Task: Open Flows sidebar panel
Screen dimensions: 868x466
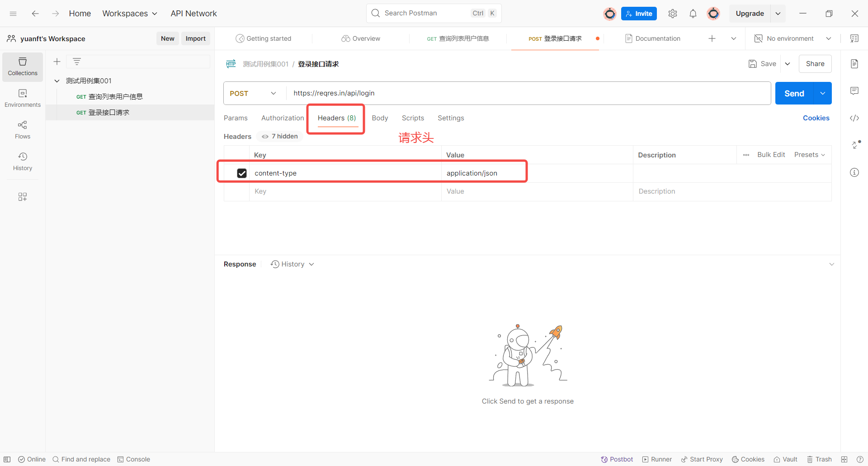Action: tap(23, 130)
